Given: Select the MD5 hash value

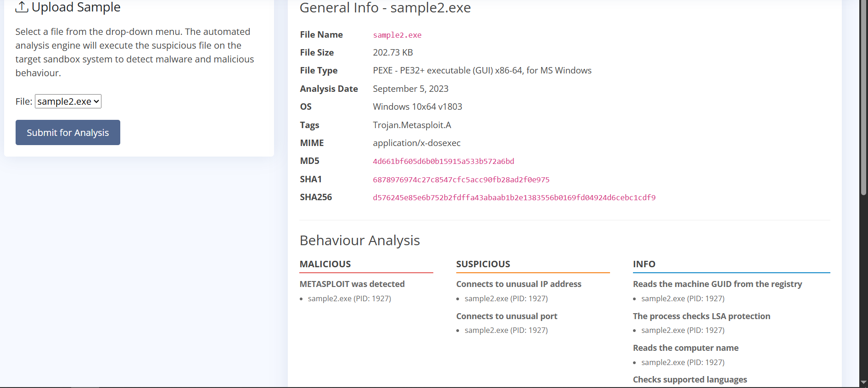Looking at the screenshot, I should [443, 161].
